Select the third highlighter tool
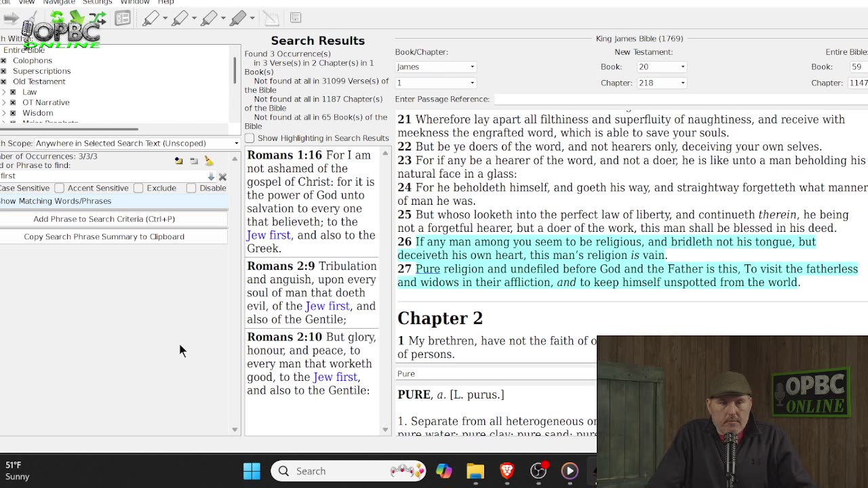 point(209,18)
